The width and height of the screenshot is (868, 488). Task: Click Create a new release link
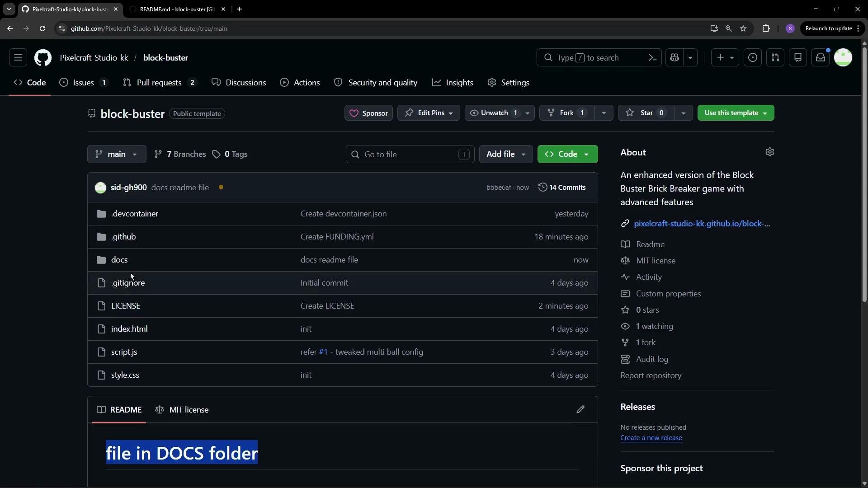pyautogui.click(x=651, y=438)
